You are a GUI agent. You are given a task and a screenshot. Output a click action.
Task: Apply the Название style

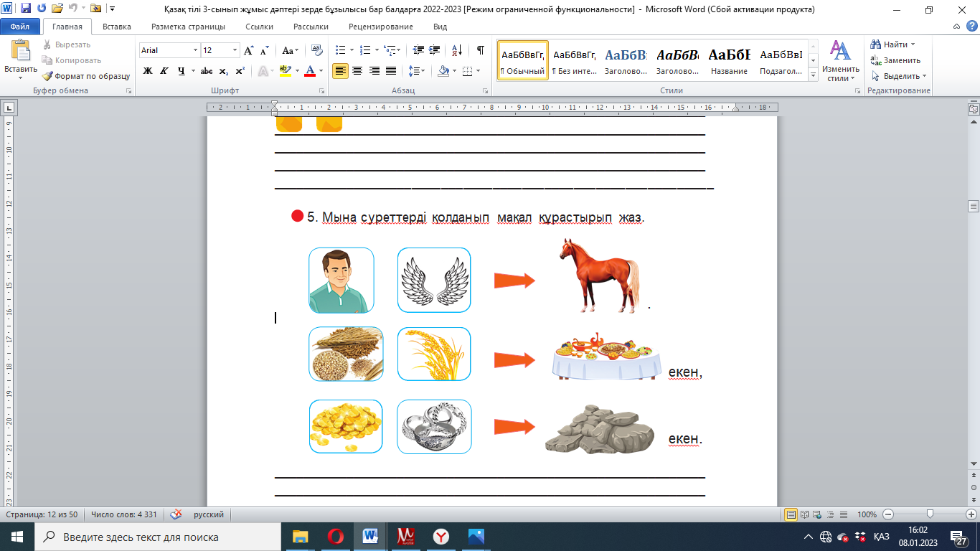[729, 60]
